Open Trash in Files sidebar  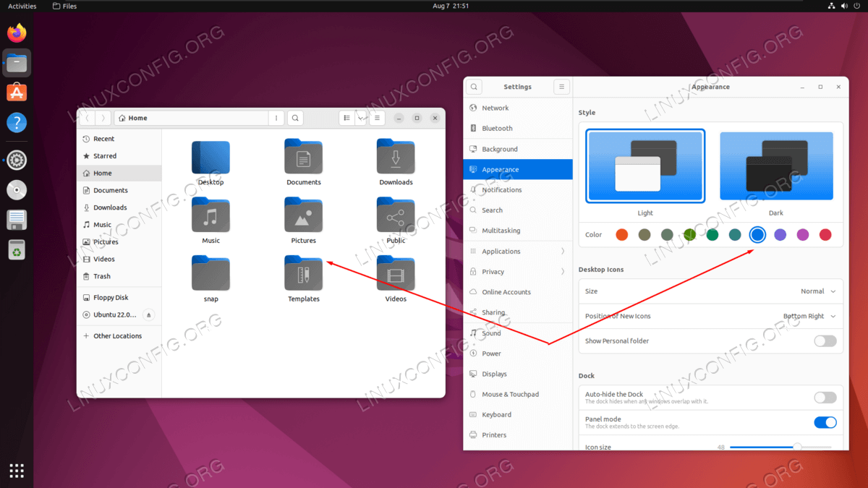pos(119,276)
